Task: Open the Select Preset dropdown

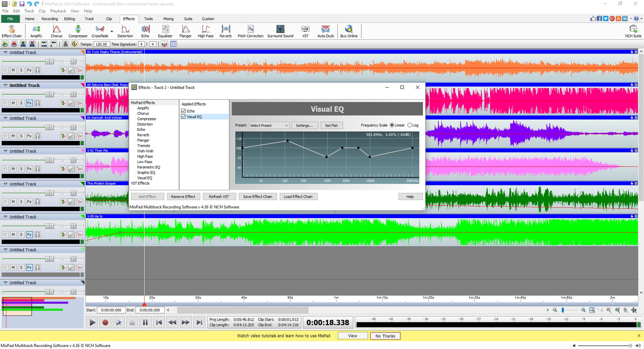Action: click(x=269, y=125)
